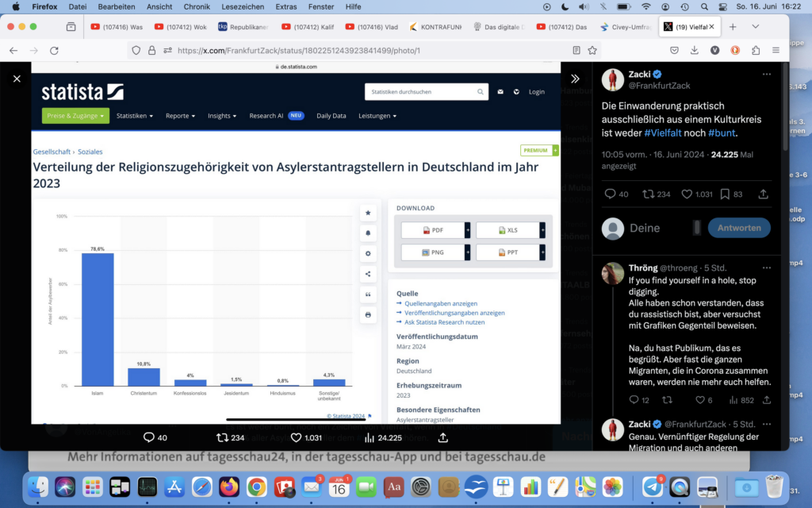Screen dimensions: 812x508
Task: Switch to the KONTRAFUNK browser tab
Action: (x=435, y=26)
